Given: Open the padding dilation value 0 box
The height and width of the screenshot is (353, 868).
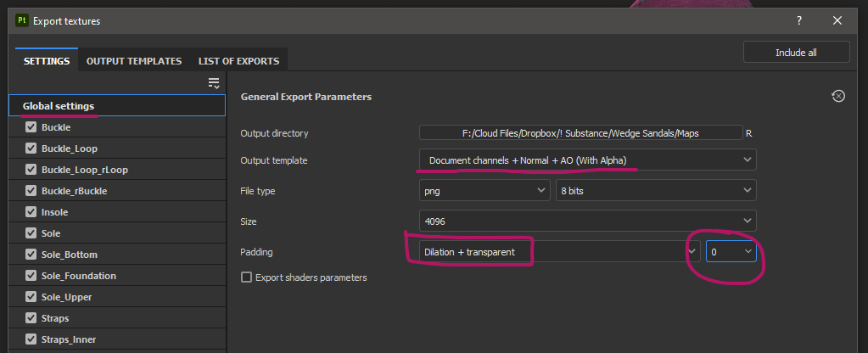Looking at the screenshot, I should click(x=731, y=252).
